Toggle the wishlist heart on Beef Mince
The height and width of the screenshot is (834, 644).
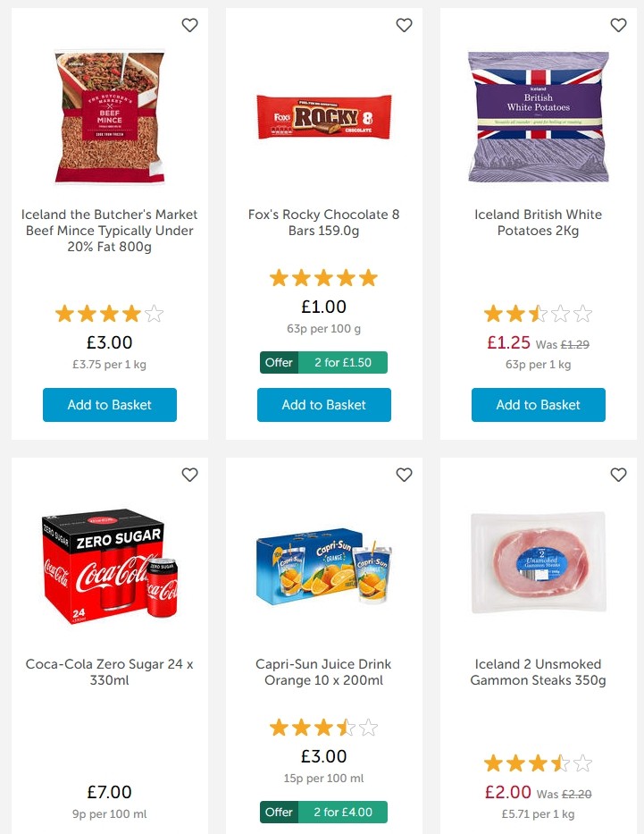coord(189,25)
